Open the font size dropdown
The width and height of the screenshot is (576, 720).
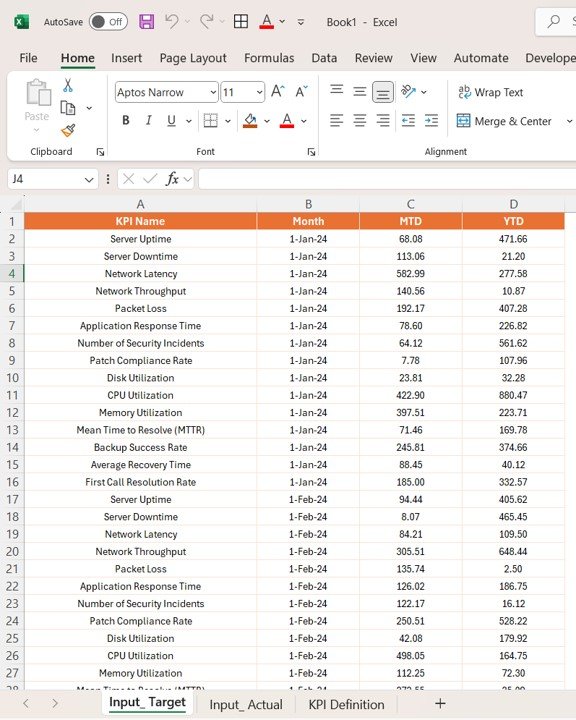tap(260, 92)
